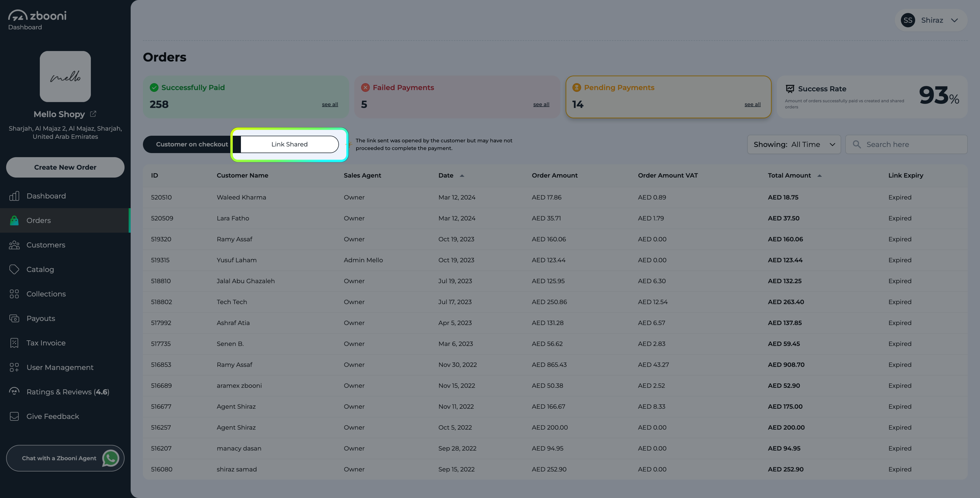The image size is (980, 498).
Task: Focus the Search here input field
Action: click(x=906, y=145)
